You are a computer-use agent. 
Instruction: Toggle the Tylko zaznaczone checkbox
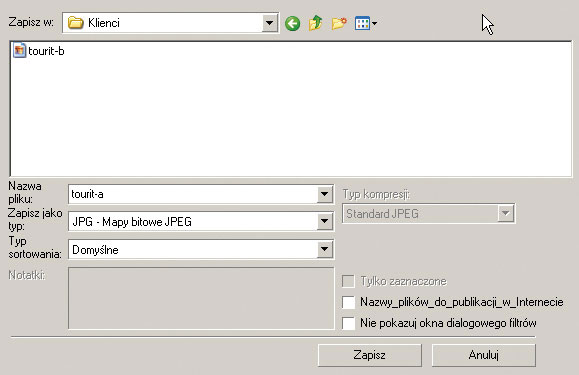point(348,281)
